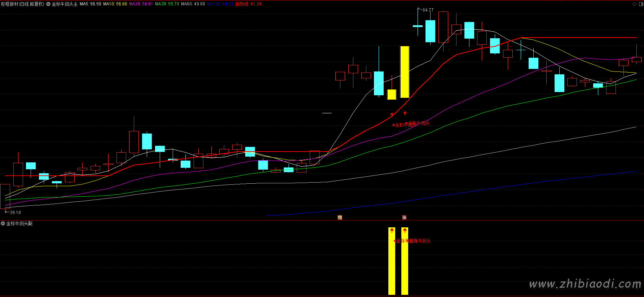Expand the 金标牛回头副 sub-chart indicator dropdown
Screen dimensions: 644x297
click(3, 223)
